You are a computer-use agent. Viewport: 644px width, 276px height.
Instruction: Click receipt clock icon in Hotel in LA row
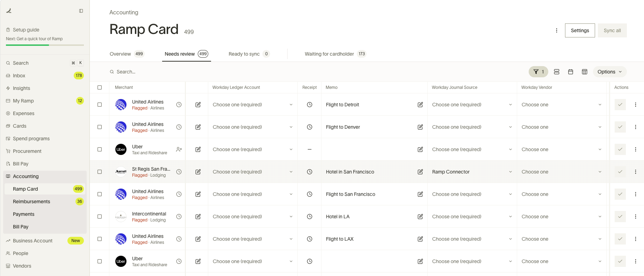tap(310, 217)
